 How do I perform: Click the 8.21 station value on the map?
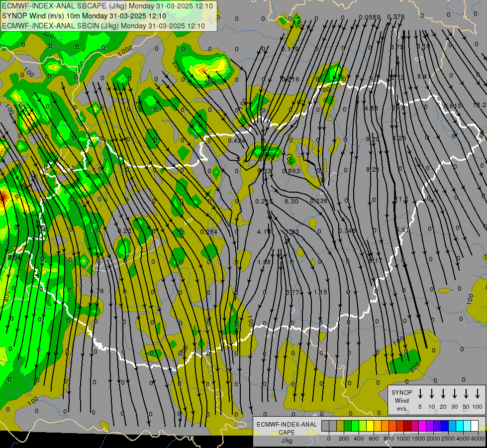point(373,169)
